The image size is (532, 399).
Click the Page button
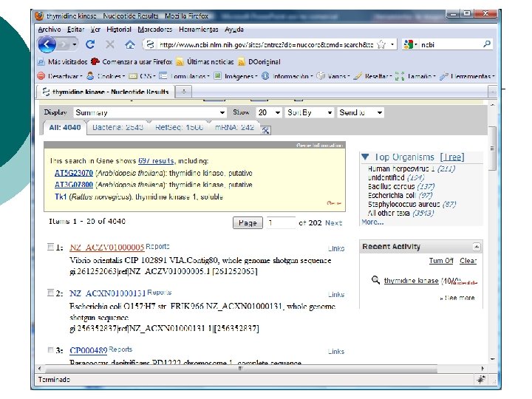[248, 222]
